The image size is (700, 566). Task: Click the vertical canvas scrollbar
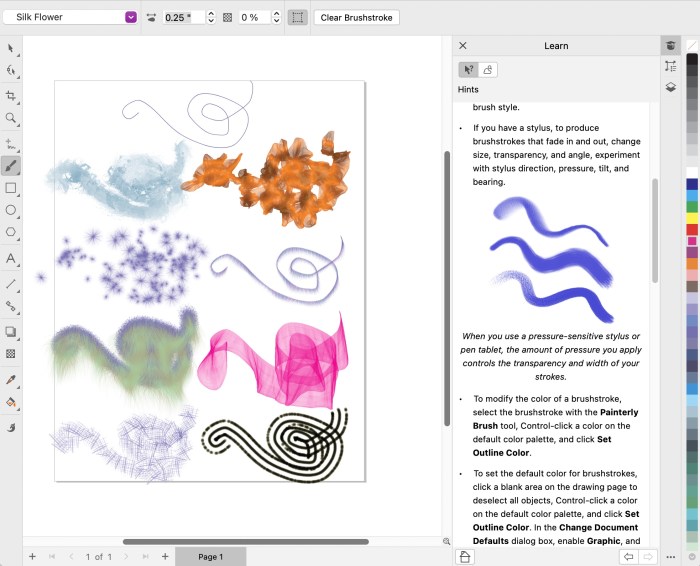(446, 288)
